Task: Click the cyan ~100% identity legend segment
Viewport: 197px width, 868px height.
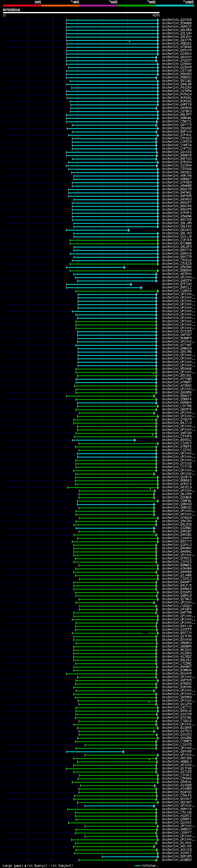Action: 175,6
